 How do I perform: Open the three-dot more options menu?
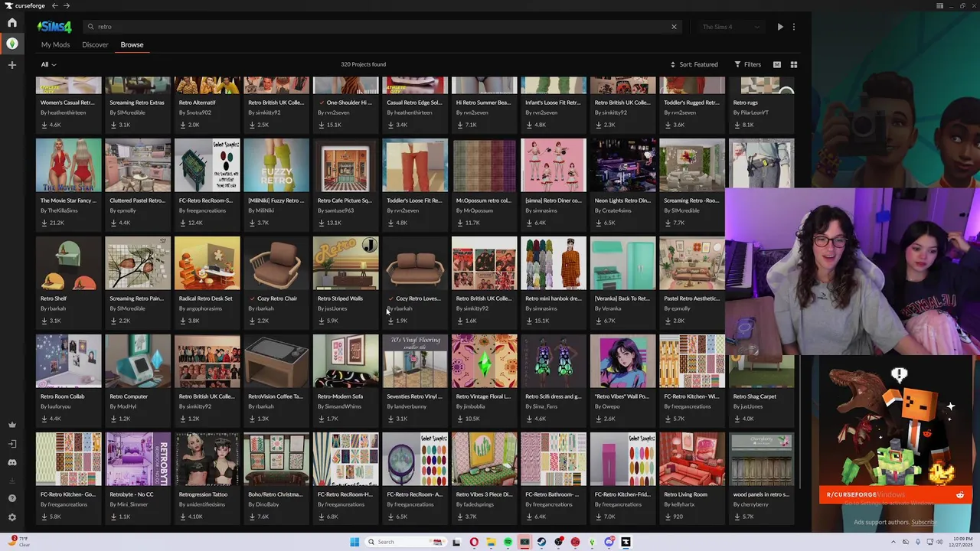pyautogui.click(x=794, y=27)
